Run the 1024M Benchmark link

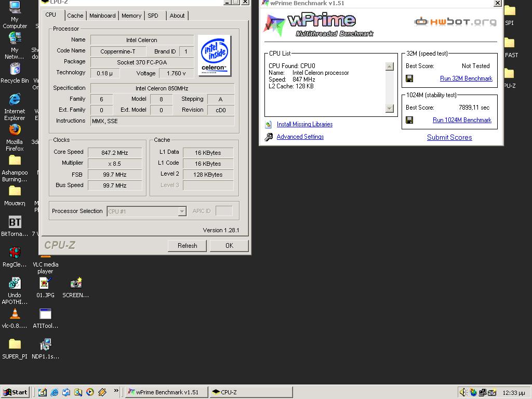point(462,120)
